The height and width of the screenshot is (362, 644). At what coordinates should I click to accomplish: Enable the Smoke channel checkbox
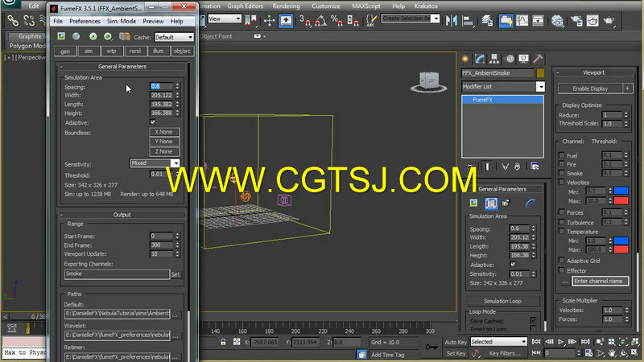point(561,173)
